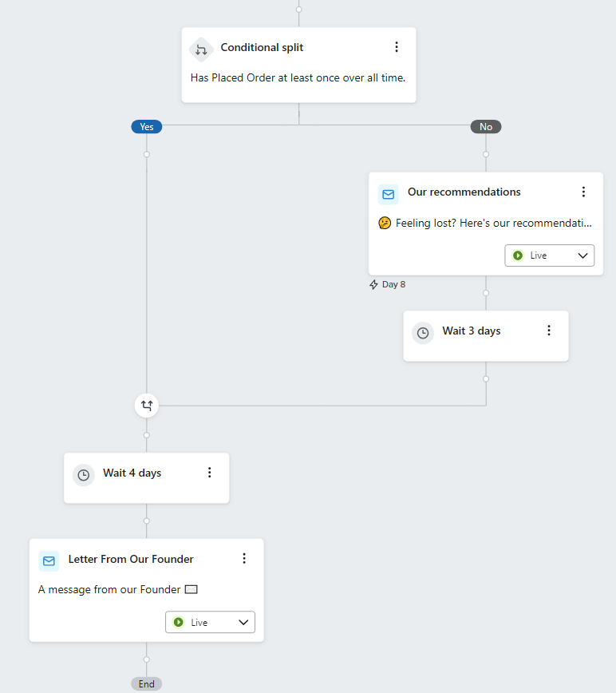Click the Wait 3 days clock icon
Viewport: 616px width, 693px height.
point(423,333)
